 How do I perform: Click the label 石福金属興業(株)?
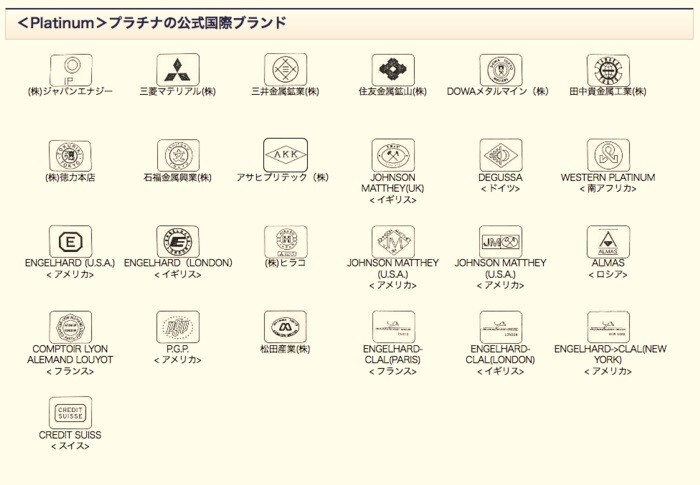pos(178,177)
